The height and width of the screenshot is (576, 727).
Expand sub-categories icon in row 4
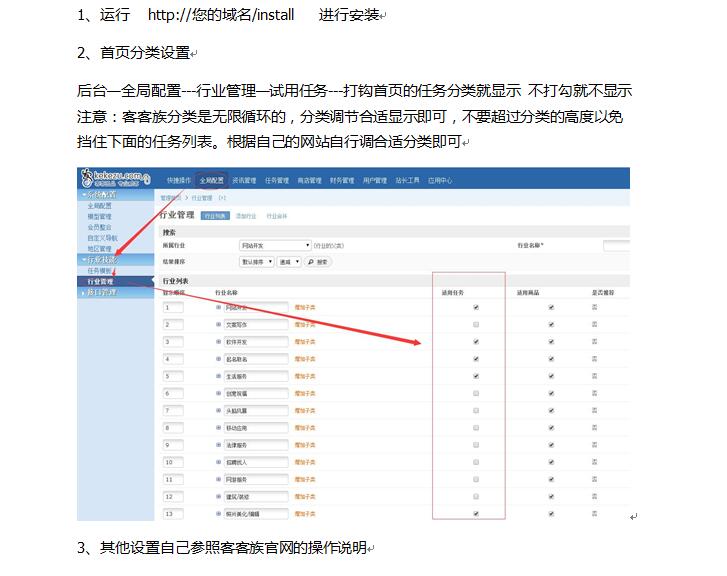(x=218, y=359)
